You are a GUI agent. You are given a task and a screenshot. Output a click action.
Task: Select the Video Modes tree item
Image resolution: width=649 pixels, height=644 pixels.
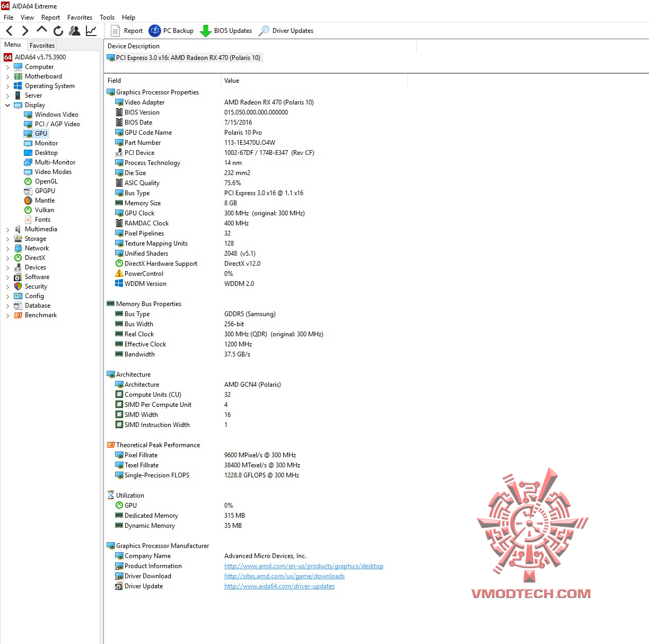[x=48, y=172]
